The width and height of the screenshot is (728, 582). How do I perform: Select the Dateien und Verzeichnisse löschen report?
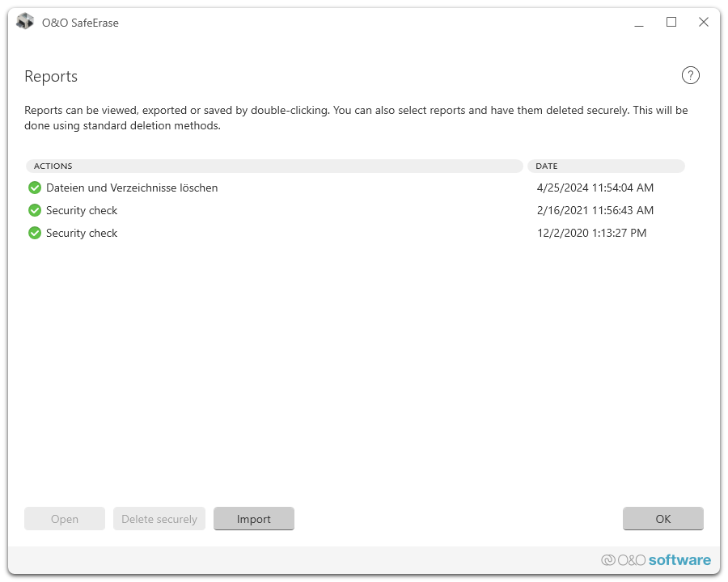tap(132, 188)
